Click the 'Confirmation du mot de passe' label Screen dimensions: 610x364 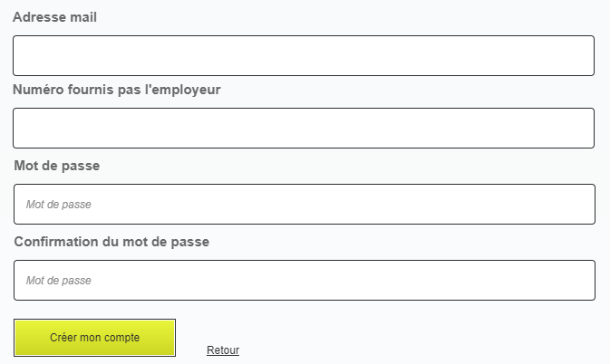[x=111, y=242]
